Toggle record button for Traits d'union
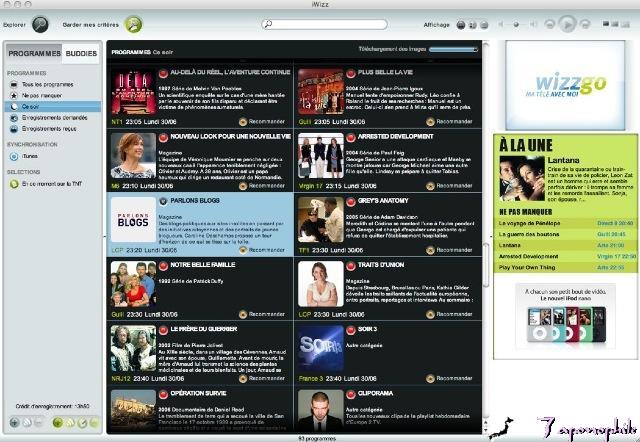Image resolution: width=640 pixels, height=442 pixels. pyautogui.click(x=351, y=266)
